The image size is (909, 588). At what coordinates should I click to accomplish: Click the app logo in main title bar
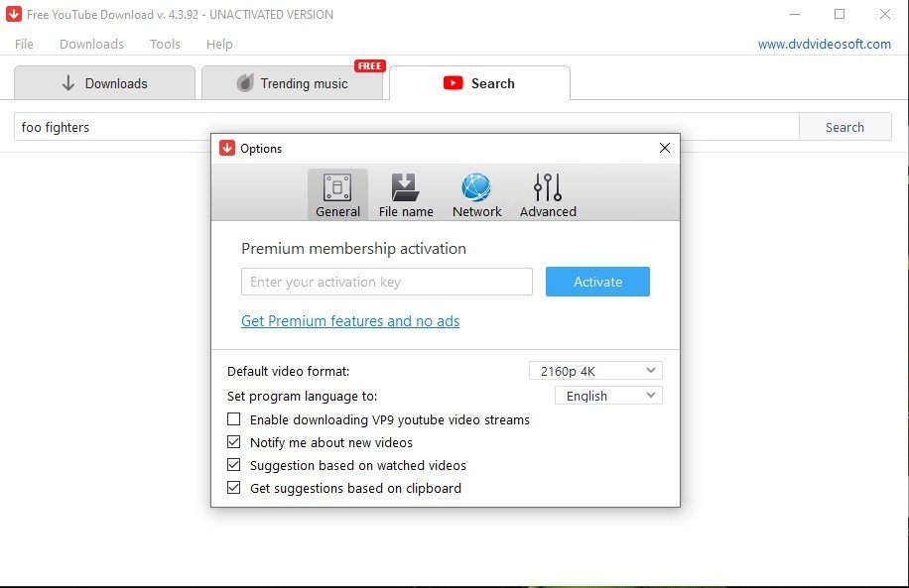tap(14, 14)
